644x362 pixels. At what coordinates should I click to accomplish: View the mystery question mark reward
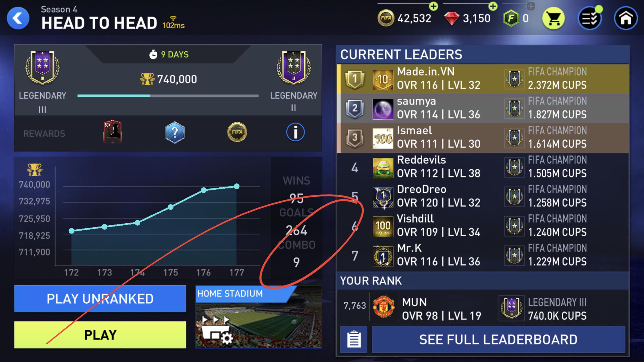[174, 132]
